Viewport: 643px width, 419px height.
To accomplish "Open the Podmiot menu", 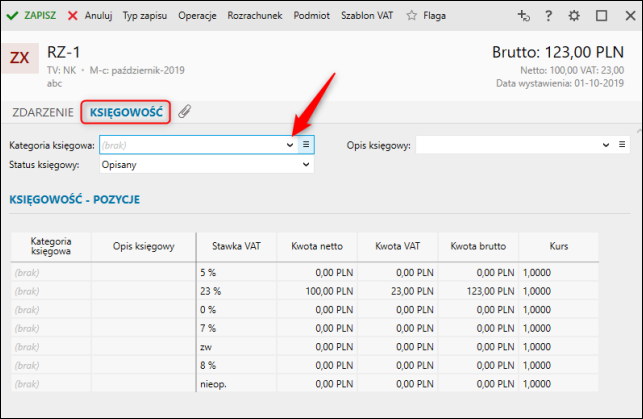I will point(311,16).
